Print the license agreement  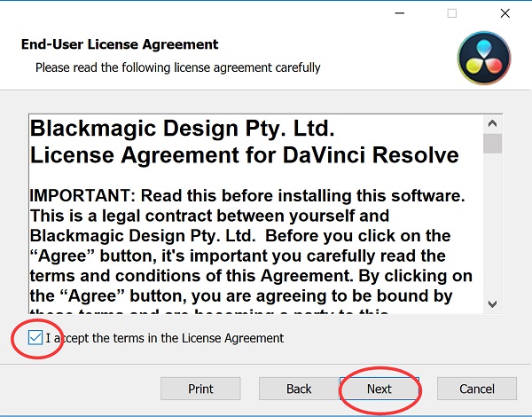tap(200, 389)
